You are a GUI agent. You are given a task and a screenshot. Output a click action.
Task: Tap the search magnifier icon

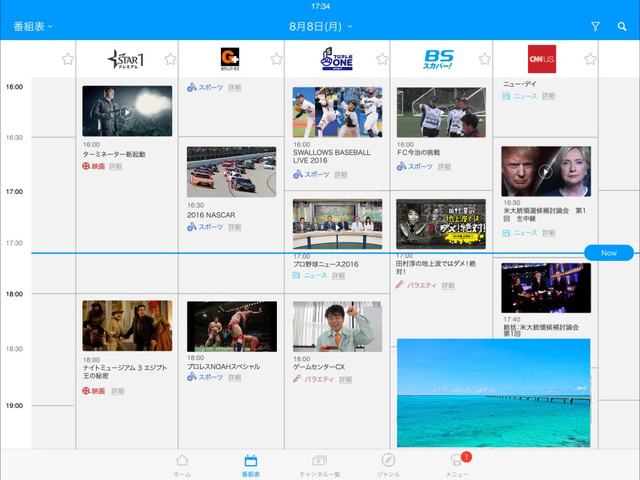pyautogui.click(x=622, y=26)
